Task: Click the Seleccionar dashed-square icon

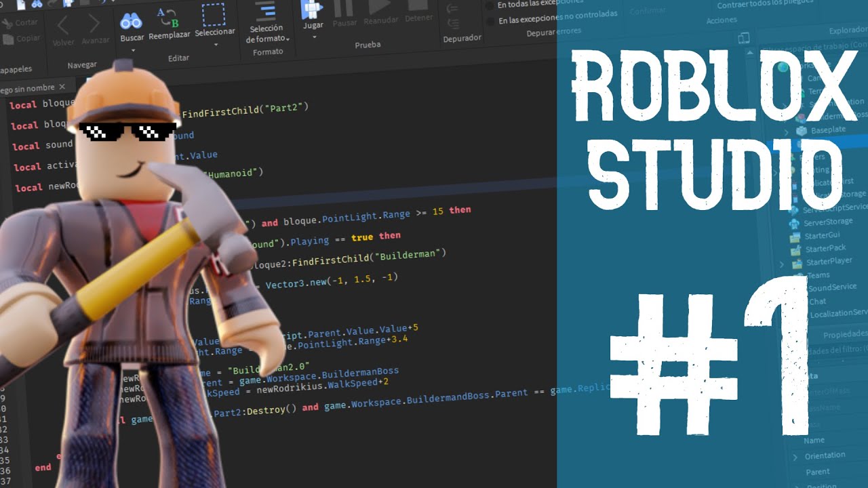Action: [214, 14]
